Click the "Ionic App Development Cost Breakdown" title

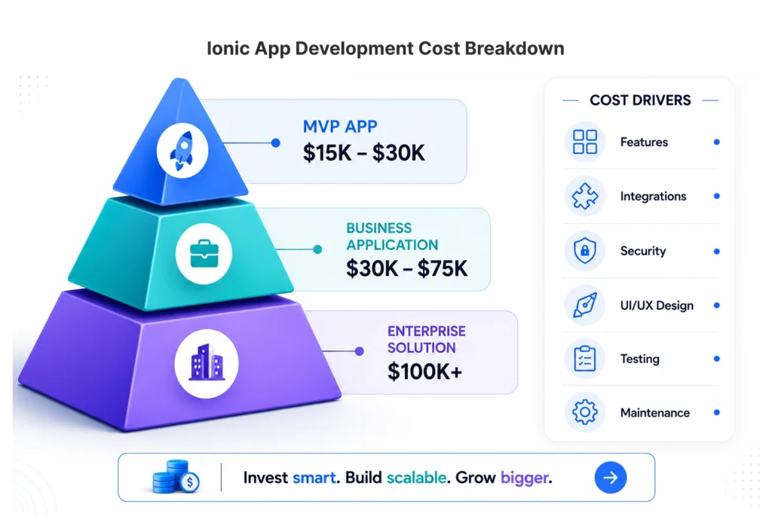(385, 48)
